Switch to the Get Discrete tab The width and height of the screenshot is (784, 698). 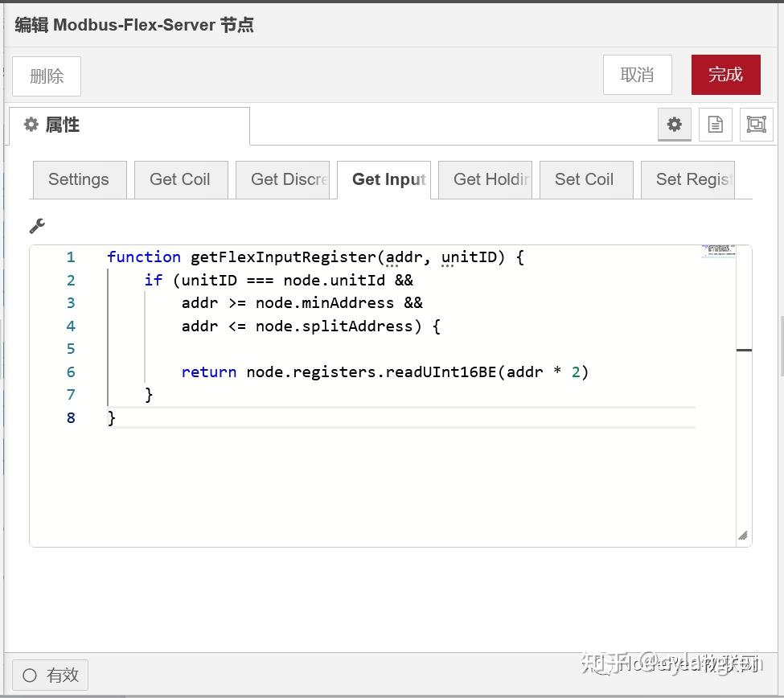tap(285, 179)
